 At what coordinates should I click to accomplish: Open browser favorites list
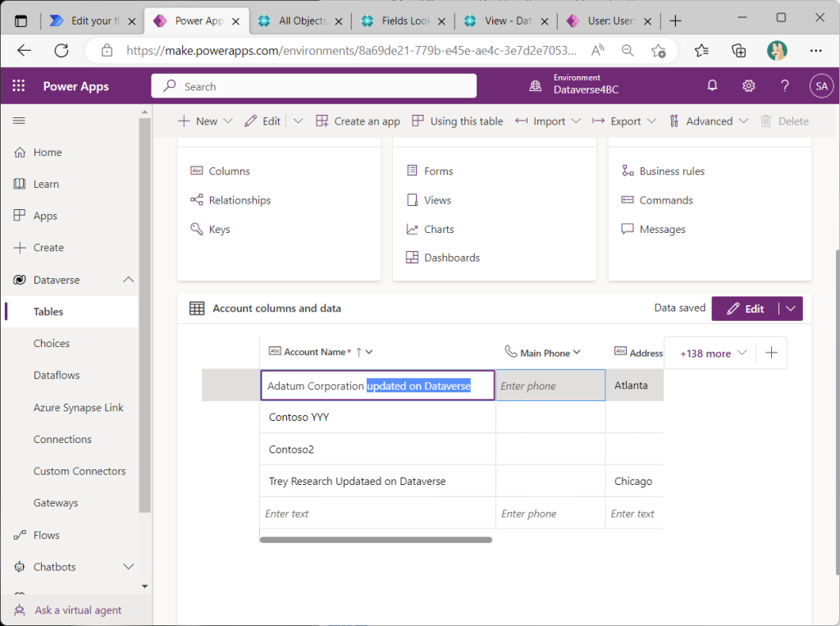[x=701, y=50]
